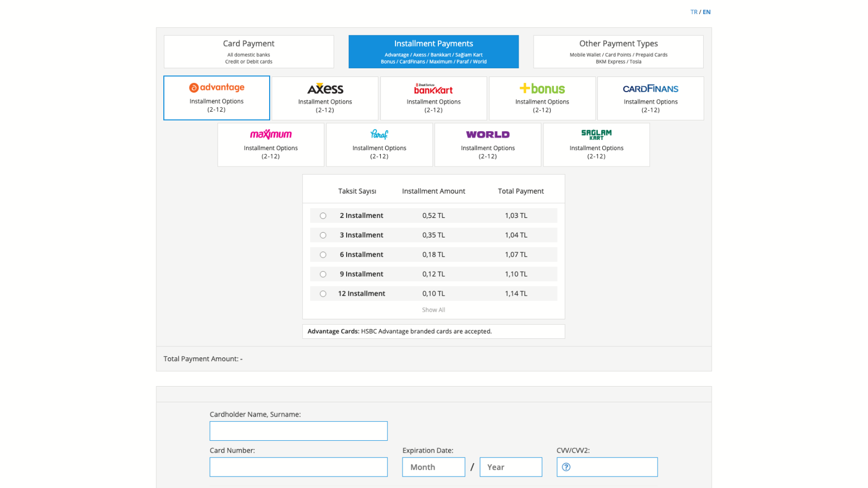The image size is (868, 488).
Task: Click the CVV help question mark icon
Action: 566,467
